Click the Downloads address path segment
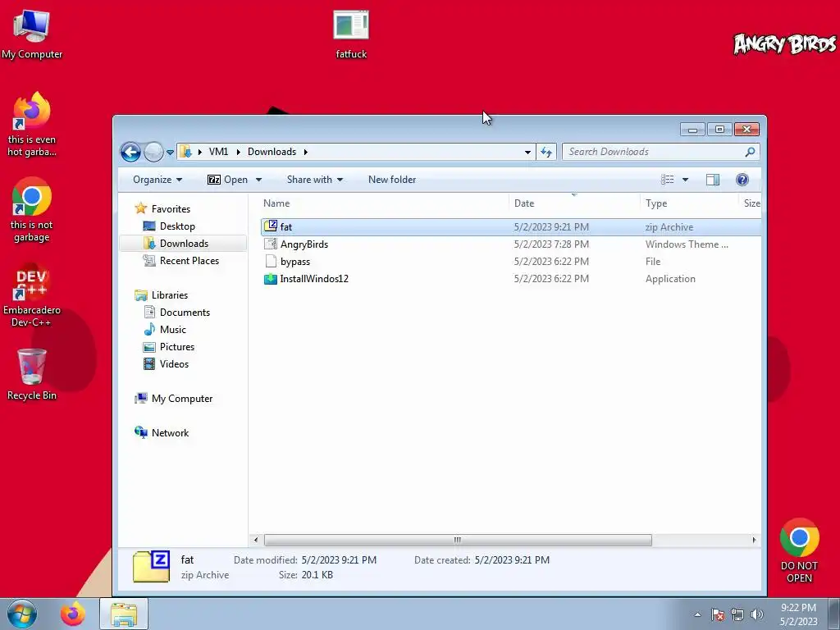The height and width of the screenshot is (630, 840). (x=272, y=152)
